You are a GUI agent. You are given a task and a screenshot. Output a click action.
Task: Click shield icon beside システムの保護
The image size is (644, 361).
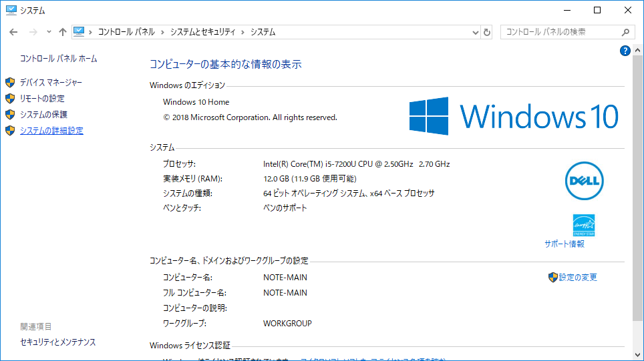[x=10, y=115]
